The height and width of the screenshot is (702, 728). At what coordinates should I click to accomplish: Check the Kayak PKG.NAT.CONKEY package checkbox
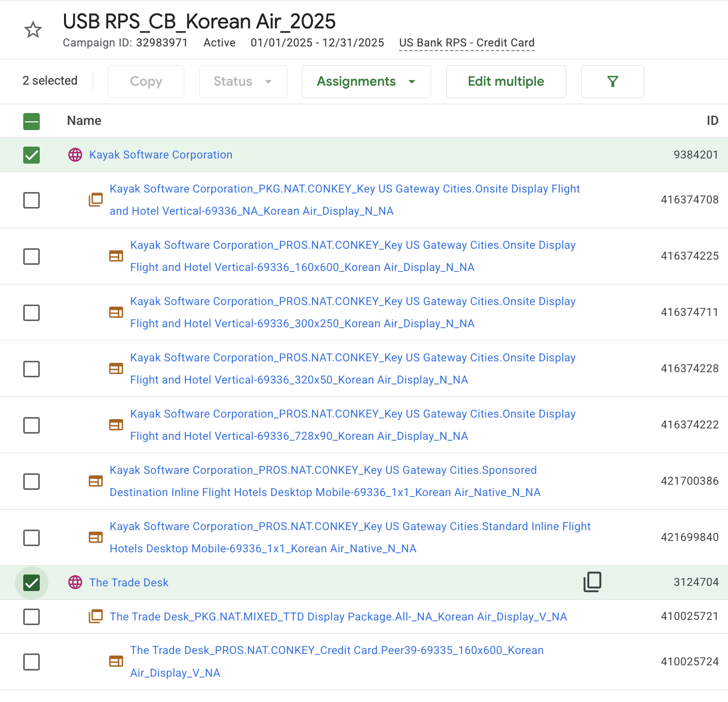[31, 200]
